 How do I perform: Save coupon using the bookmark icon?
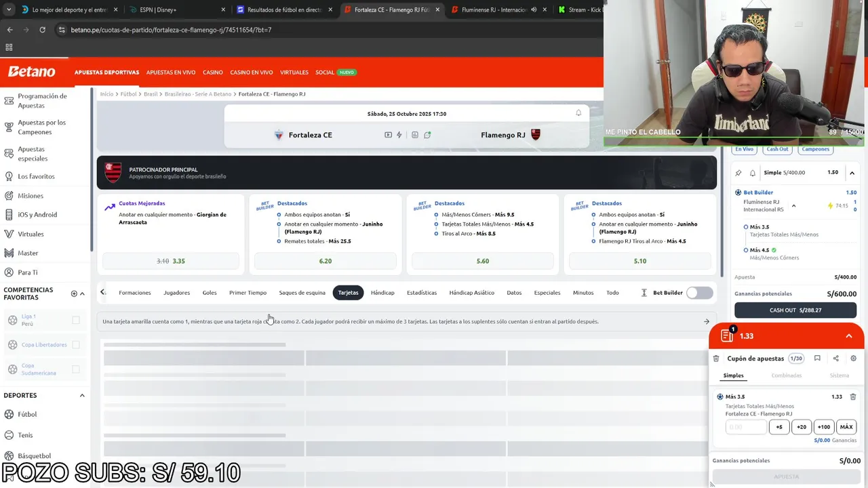click(x=817, y=359)
